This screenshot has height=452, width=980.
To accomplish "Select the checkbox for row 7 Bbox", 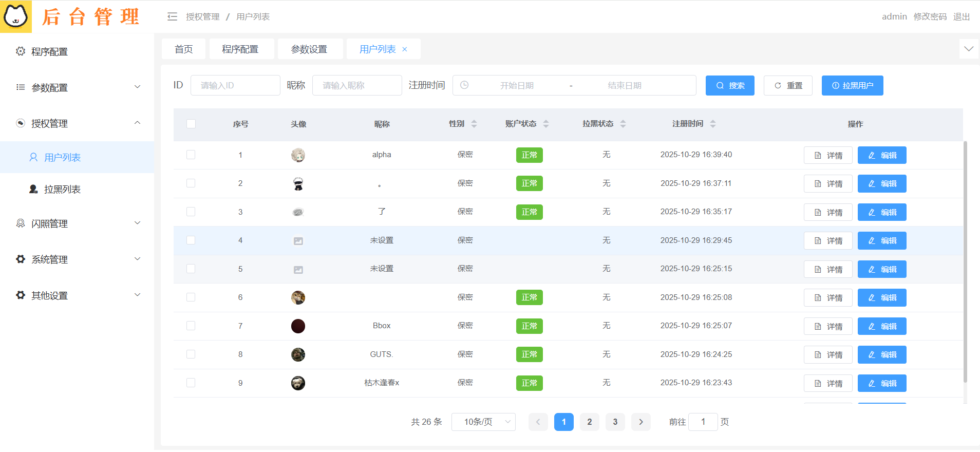I will (x=191, y=326).
